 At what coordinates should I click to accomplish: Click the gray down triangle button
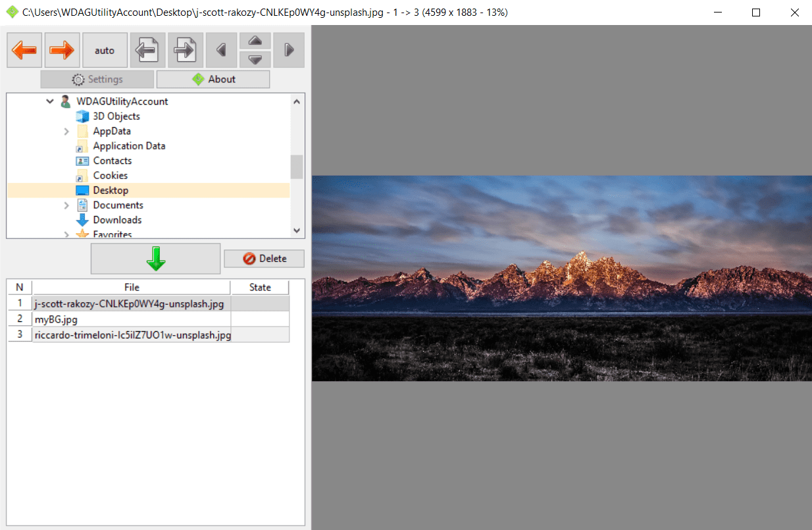[x=255, y=59]
